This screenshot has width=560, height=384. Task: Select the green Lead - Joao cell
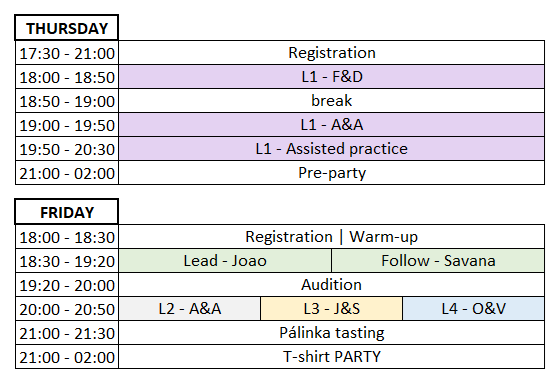225,261
